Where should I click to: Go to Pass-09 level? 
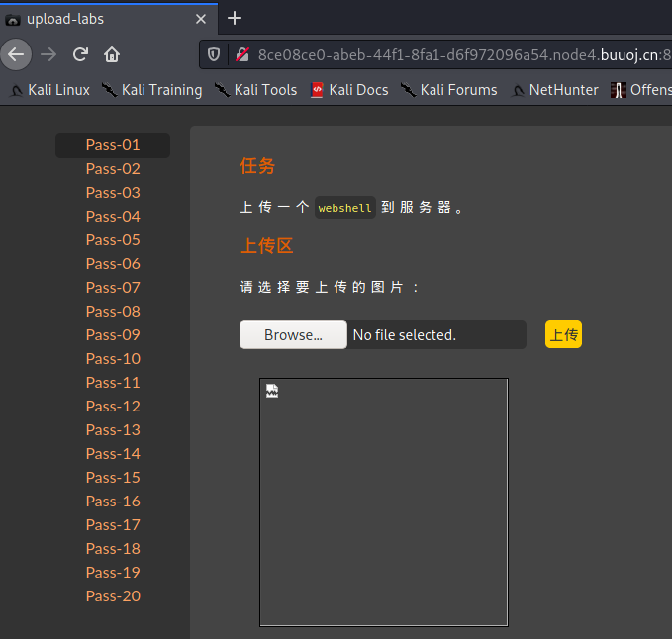point(113,335)
